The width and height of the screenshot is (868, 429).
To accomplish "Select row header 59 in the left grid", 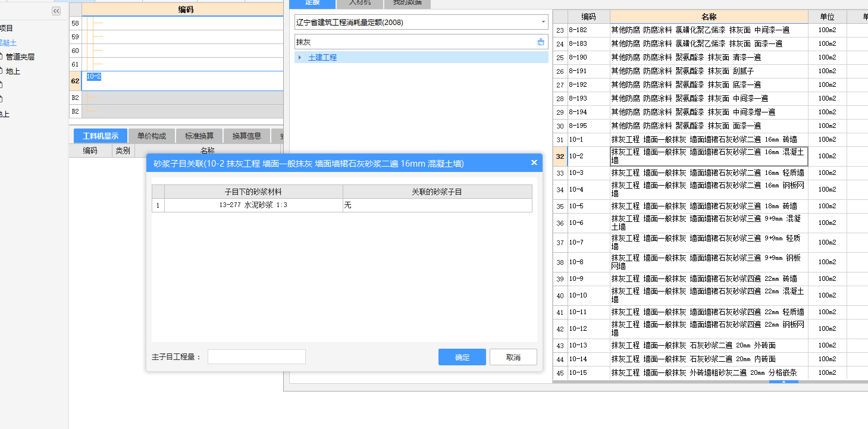I will (x=75, y=37).
